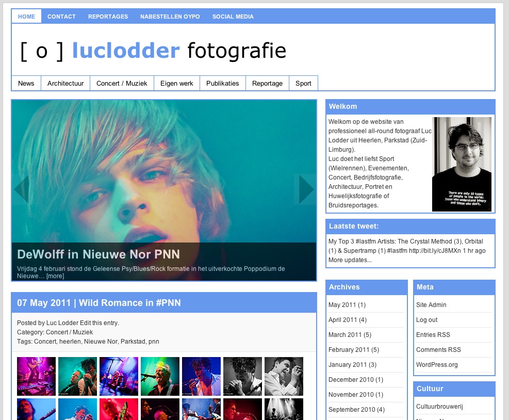
Task: Open the Nieuwe Nor tag link
Action: coord(101,342)
